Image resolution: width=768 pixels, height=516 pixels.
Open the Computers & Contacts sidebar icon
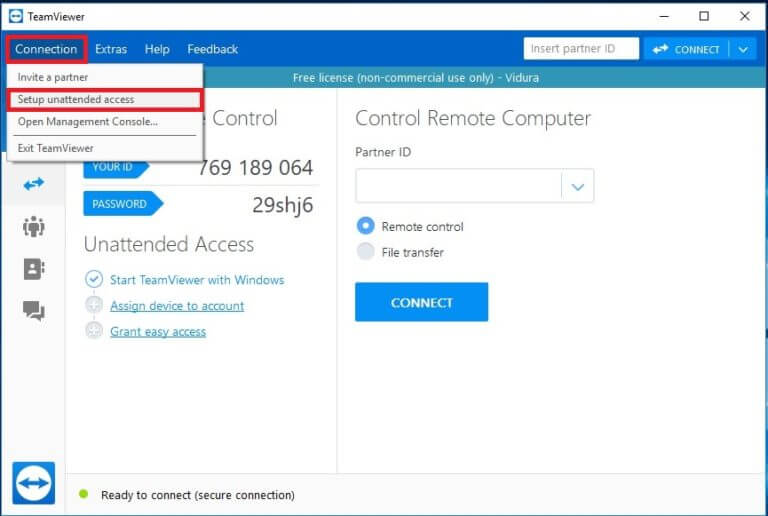pos(34,269)
